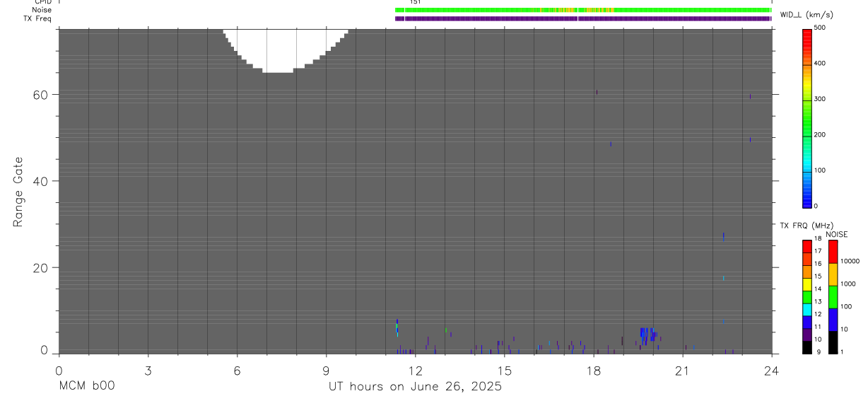Screen dimensions: 868x401
Task: Click the purple TX Freq strip above the plot
Action: 583,18
